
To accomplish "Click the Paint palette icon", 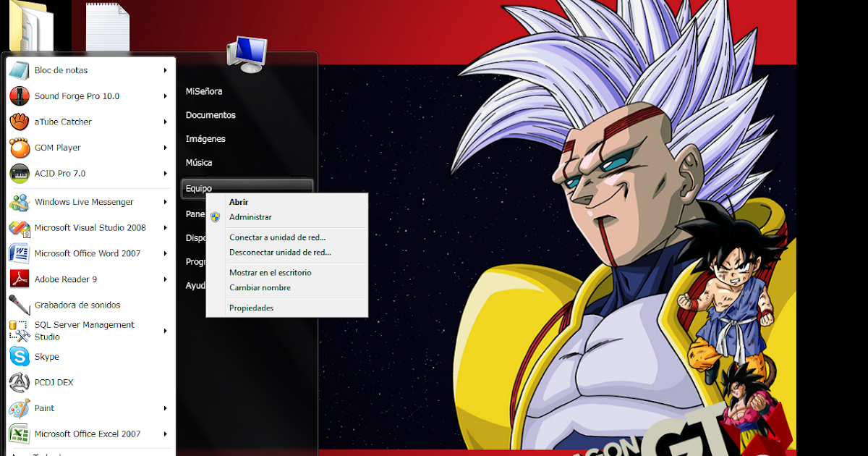I will click(19, 408).
